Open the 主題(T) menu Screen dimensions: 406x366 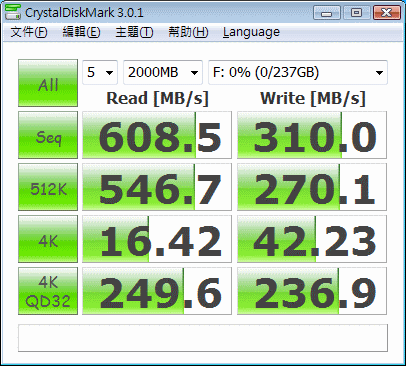pos(134,32)
